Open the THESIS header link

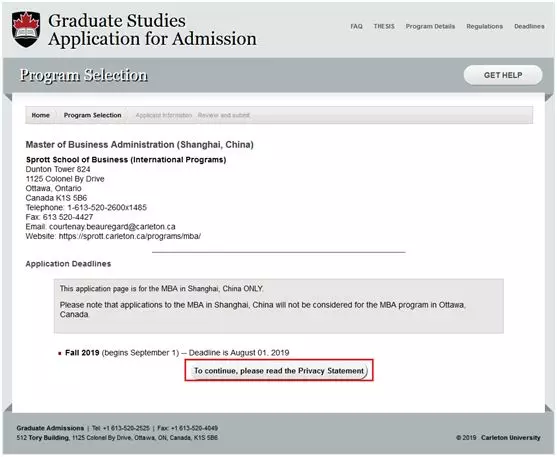point(384,26)
